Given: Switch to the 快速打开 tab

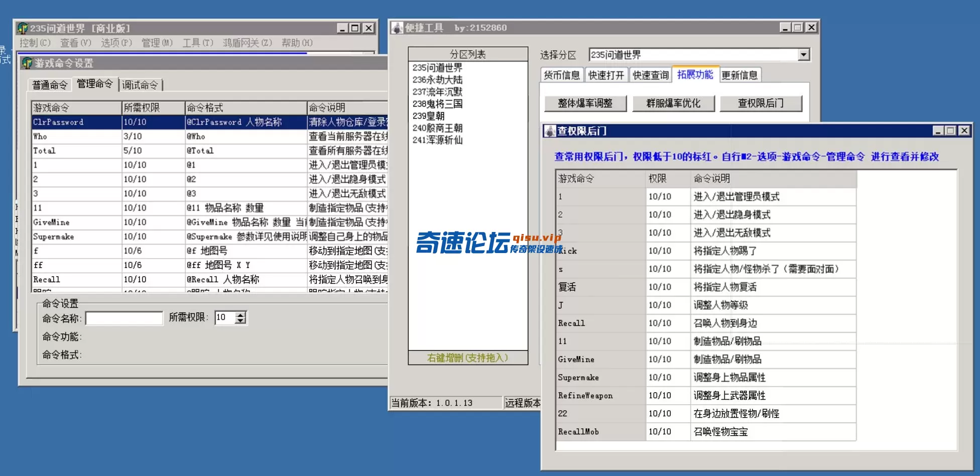Looking at the screenshot, I should (606, 75).
